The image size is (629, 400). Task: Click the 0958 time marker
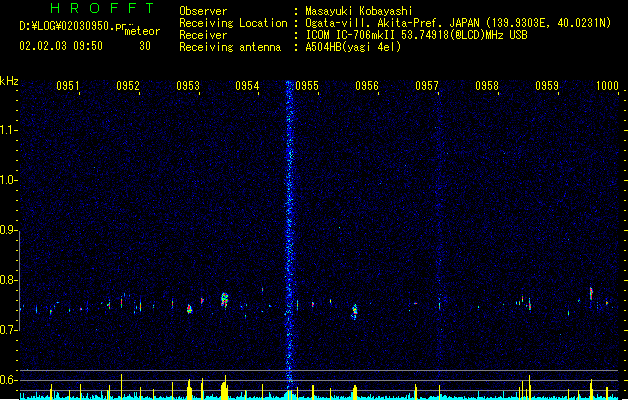[487, 86]
